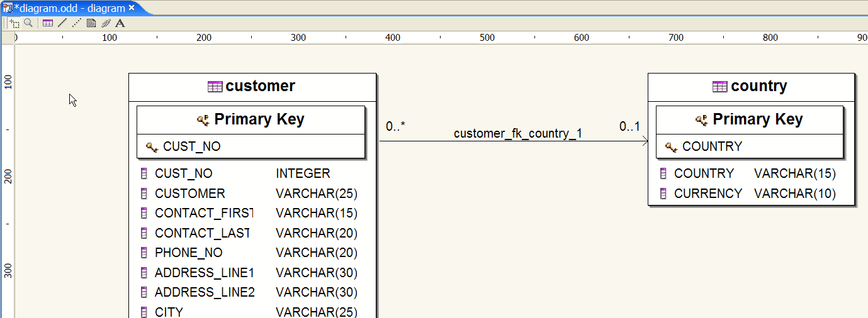Select the customer_fk_country_1 relationship label
The image size is (868, 318).
(517, 133)
